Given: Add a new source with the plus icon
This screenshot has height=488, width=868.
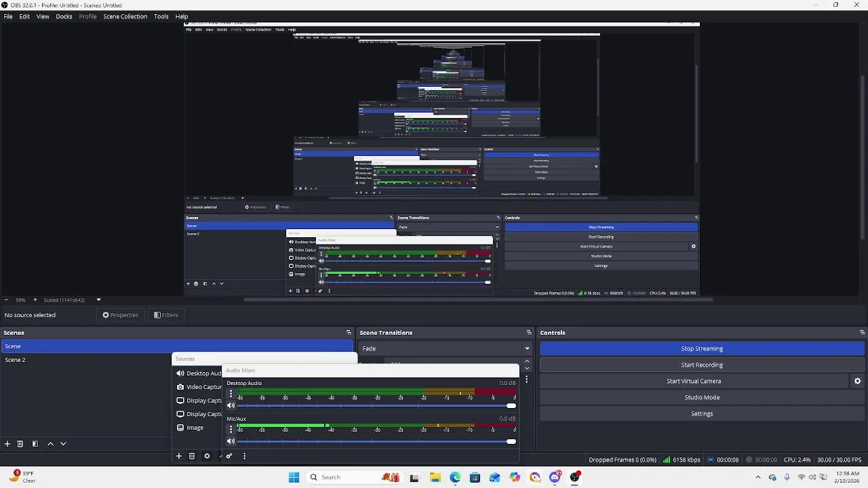Looking at the screenshot, I should click(x=179, y=456).
